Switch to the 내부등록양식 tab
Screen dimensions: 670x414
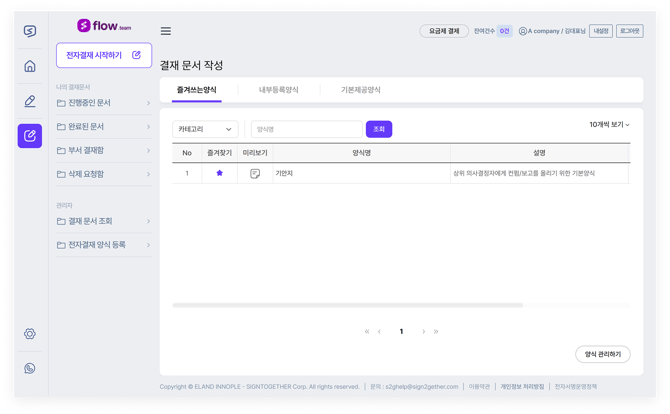(x=278, y=90)
